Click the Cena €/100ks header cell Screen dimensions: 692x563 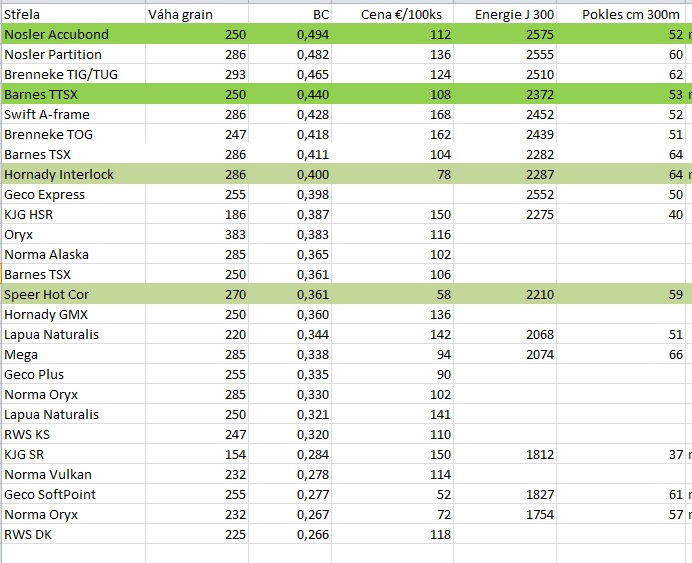[x=392, y=14]
